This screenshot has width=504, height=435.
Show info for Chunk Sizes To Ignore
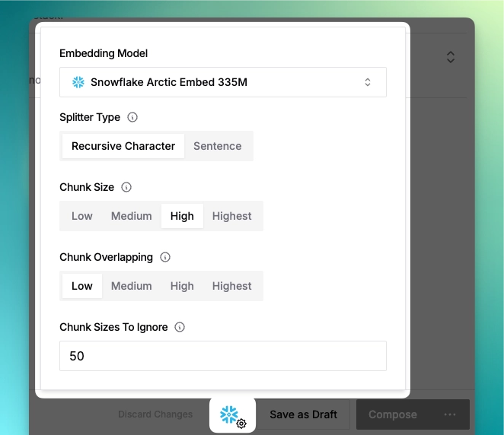coord(180,327)
